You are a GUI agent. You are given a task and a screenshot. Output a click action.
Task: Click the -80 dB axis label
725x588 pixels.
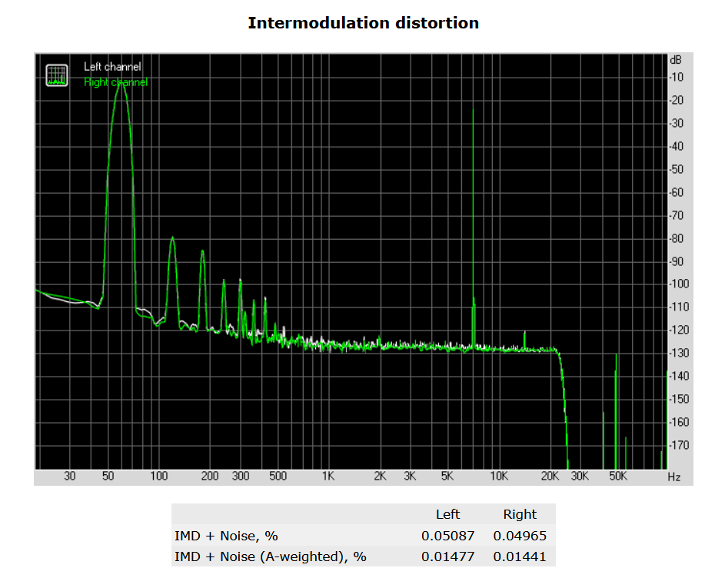[x=676, y=238]
